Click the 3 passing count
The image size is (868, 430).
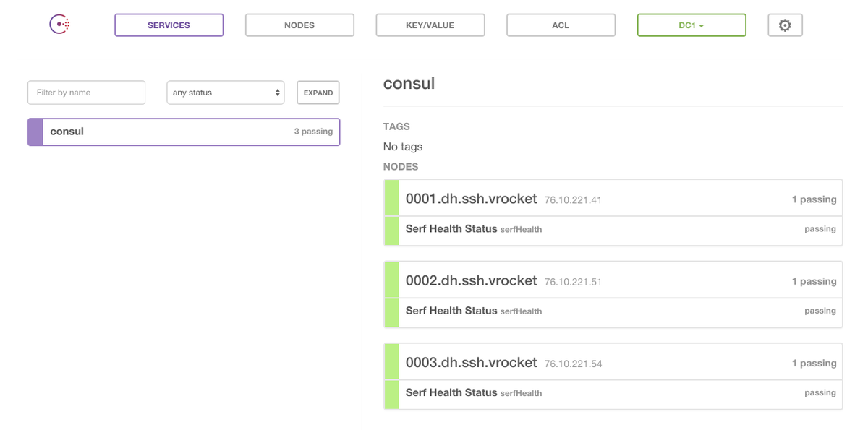coord(313,132)
